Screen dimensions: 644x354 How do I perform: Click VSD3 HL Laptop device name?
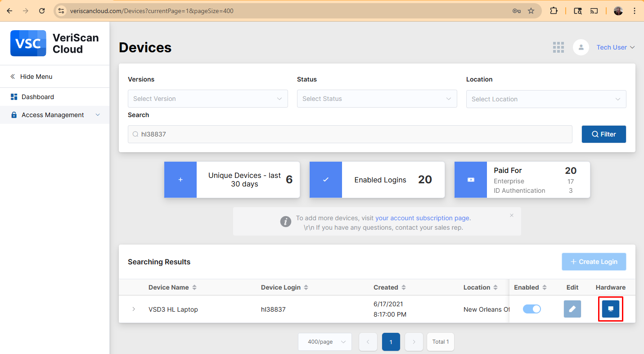pyautogui.click(x=173, y=309)
